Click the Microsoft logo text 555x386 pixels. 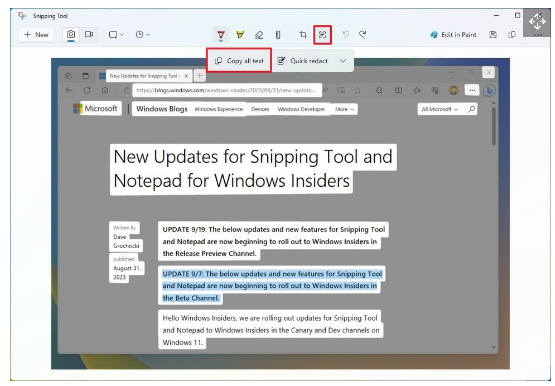pos(101,109)
